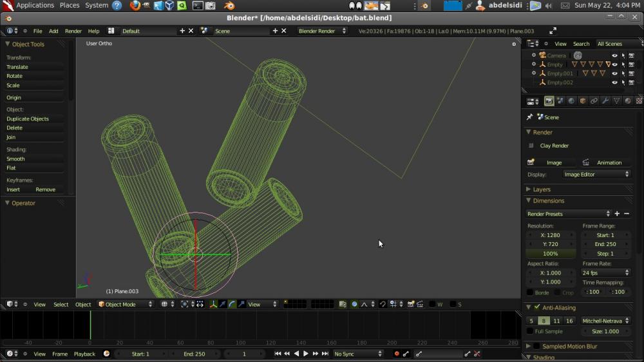The width and height of the screenshot is (644, 362).
Task: Click the resolution 100% percentage slider
Action: pyautogui.click(x=551, y=254)
